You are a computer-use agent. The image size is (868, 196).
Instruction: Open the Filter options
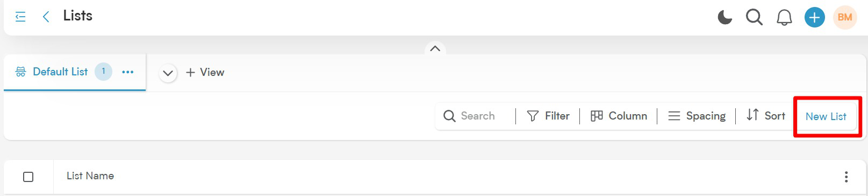click(548, 116)
